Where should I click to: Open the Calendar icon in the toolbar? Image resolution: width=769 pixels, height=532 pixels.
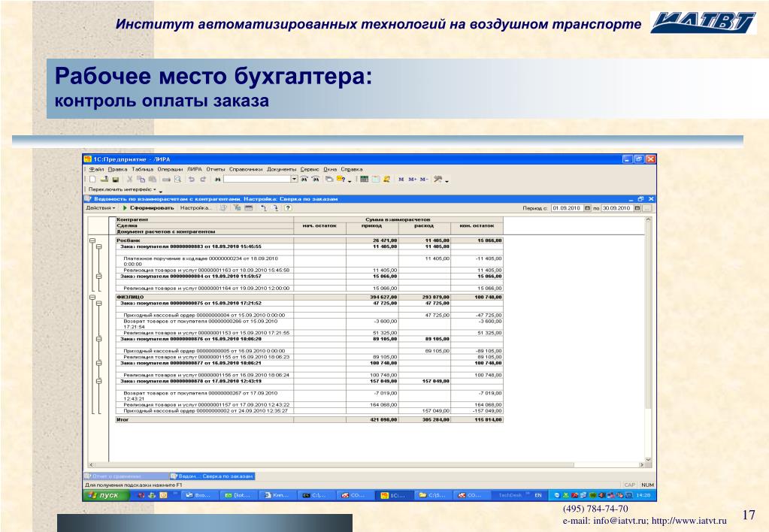pos(375,180)
